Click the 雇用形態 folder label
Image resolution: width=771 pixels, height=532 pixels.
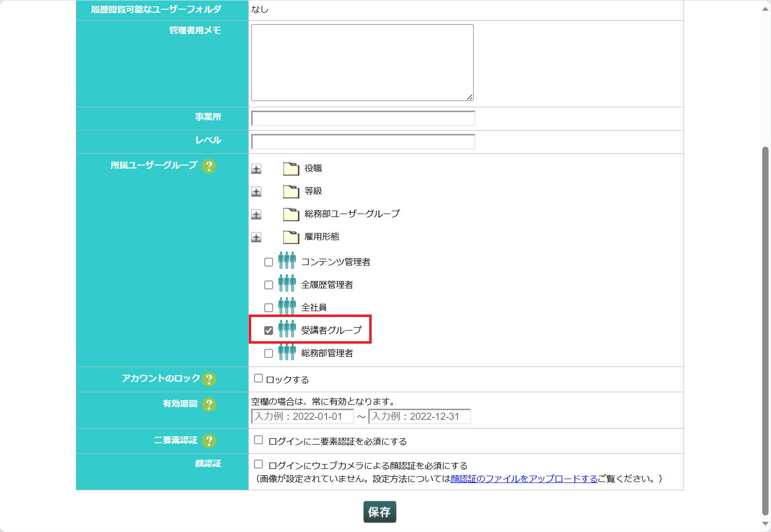pos(322,237)
